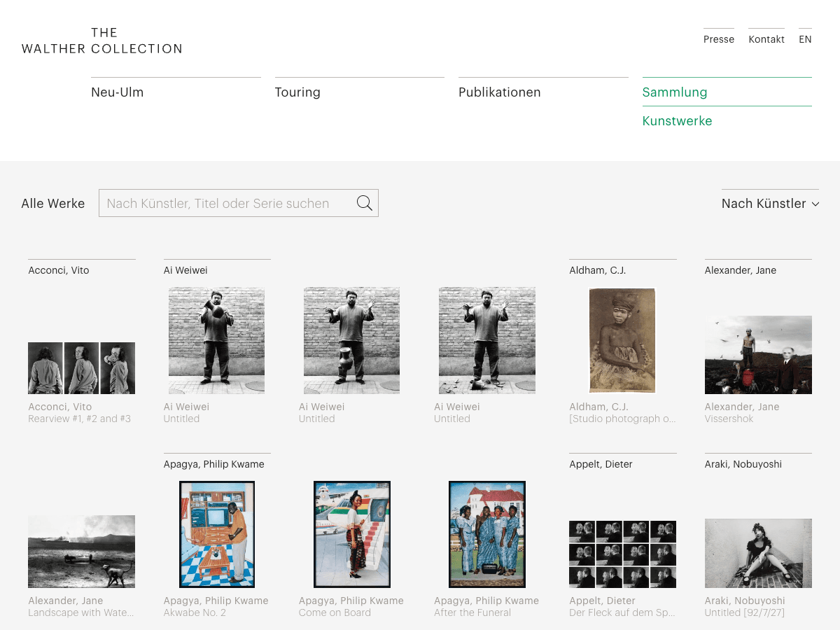
Task: Open Ai Weiwei photo with shattered urn
Action: coord(487,340)
